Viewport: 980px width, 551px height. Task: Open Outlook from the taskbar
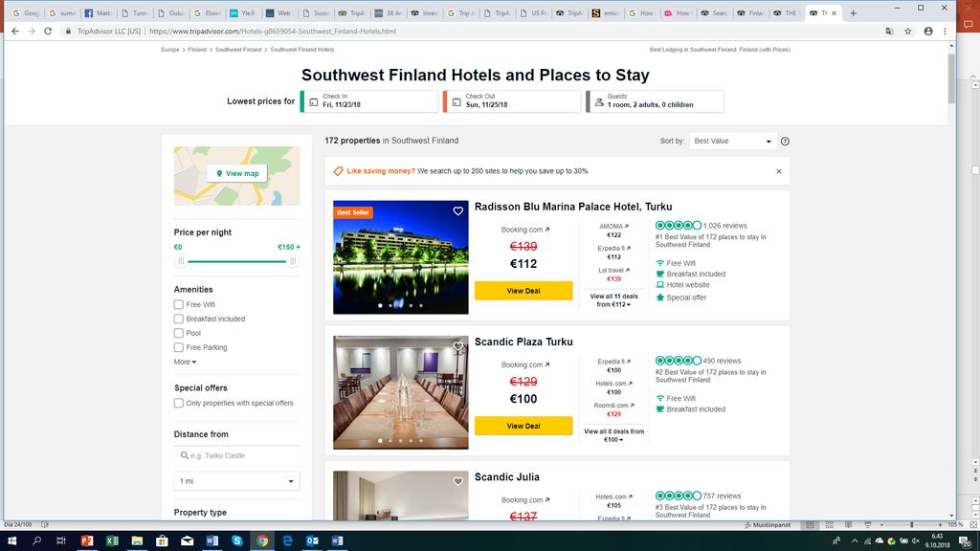click(313, 541)
